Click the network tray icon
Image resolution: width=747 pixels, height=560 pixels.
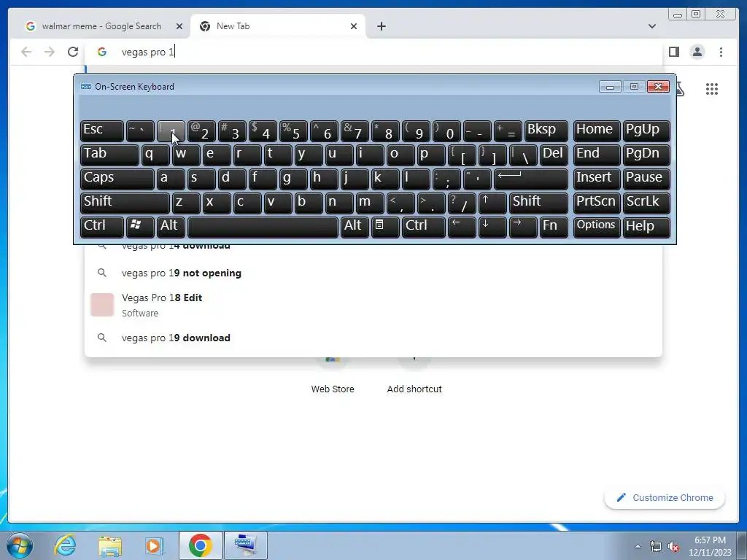[656, 547]
